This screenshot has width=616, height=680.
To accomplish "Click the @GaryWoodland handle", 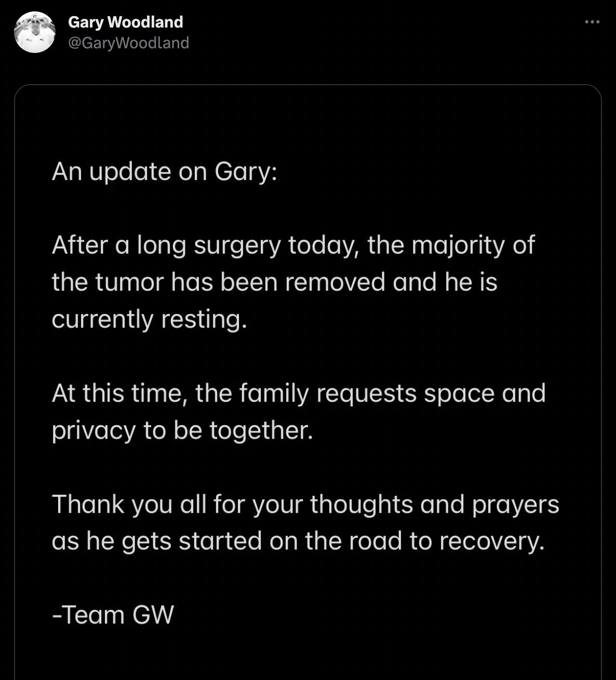I will click(x=128, y=43).
